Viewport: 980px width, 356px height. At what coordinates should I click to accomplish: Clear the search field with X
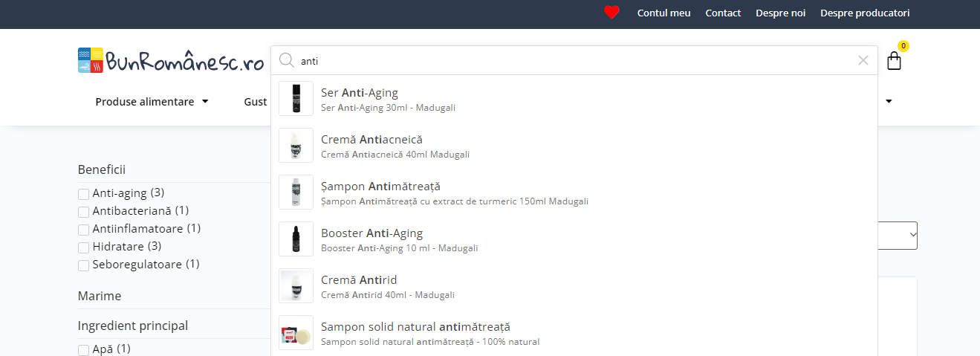point(863,60)
